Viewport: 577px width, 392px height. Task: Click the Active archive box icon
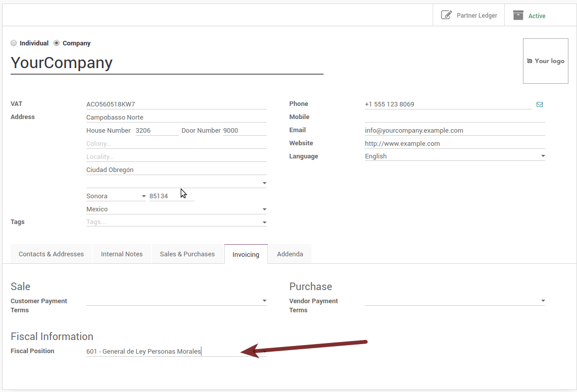(x=518, y=15)
